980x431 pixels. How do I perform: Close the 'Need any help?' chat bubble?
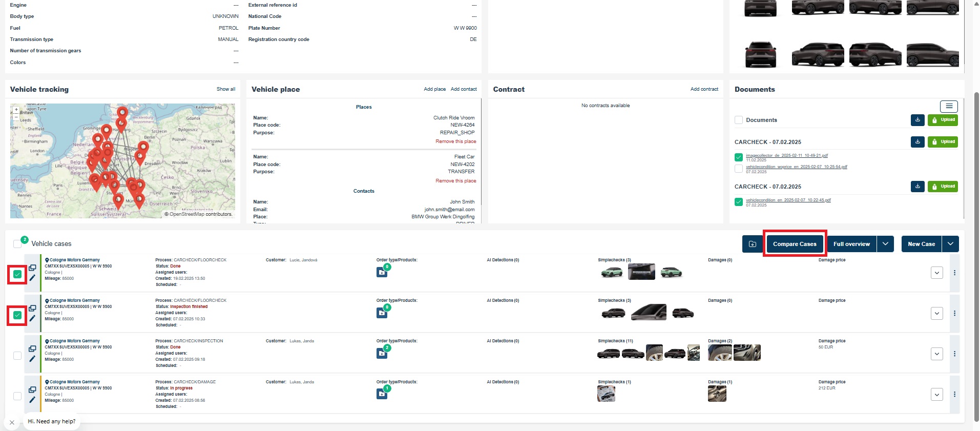12,422
